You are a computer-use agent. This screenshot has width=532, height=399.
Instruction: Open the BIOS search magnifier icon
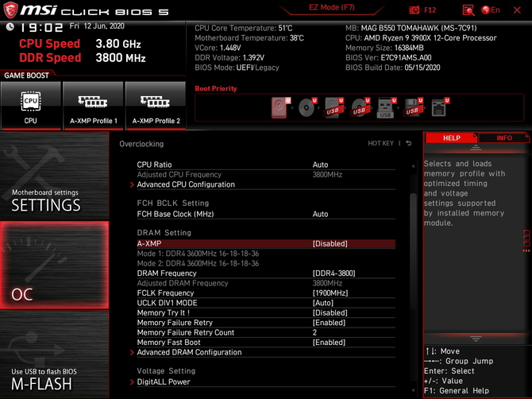point(468,10)
